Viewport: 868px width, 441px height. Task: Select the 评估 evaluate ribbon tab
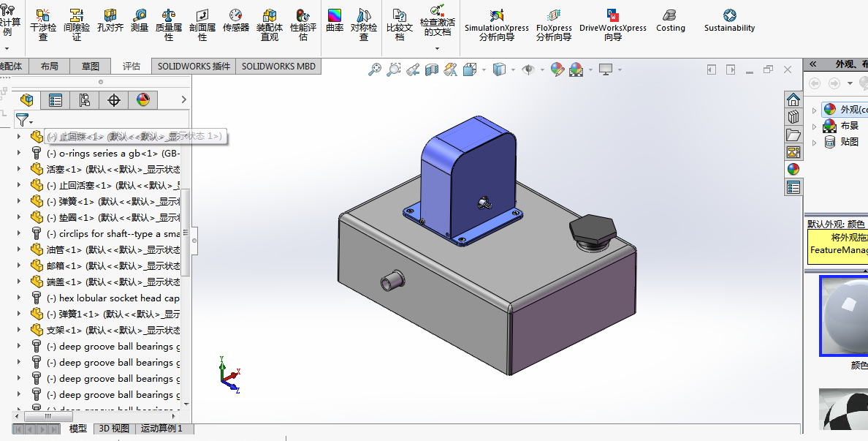pos(132,66)
